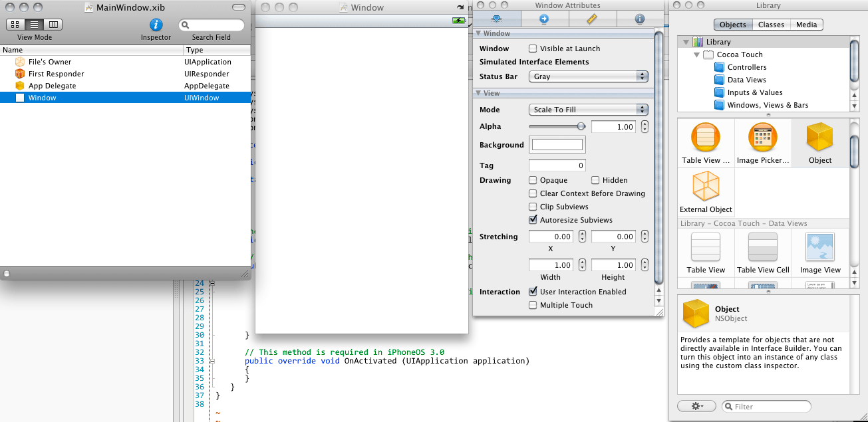Click the Windows, Views & Bars folder icon
The width and height of the screenshot is (868, 422).
(x=719, y=105)
